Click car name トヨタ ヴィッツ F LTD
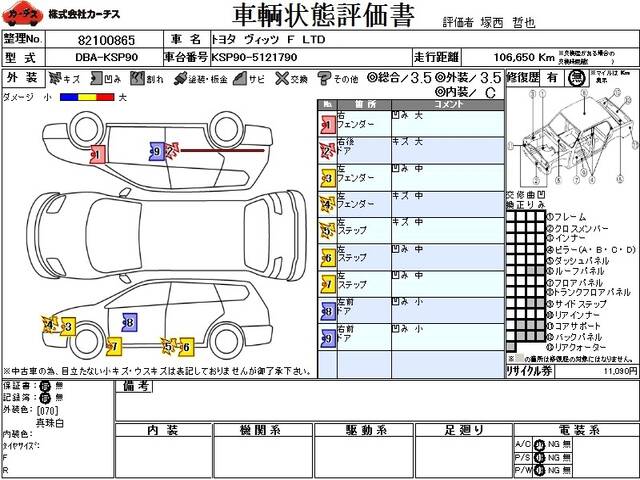640x480 pixels. [268, 40]
